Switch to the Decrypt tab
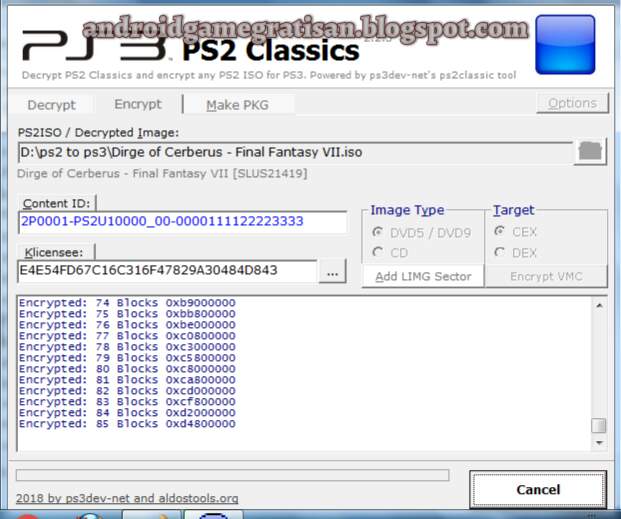The image size is (621, 519). (x=51, y=105)
